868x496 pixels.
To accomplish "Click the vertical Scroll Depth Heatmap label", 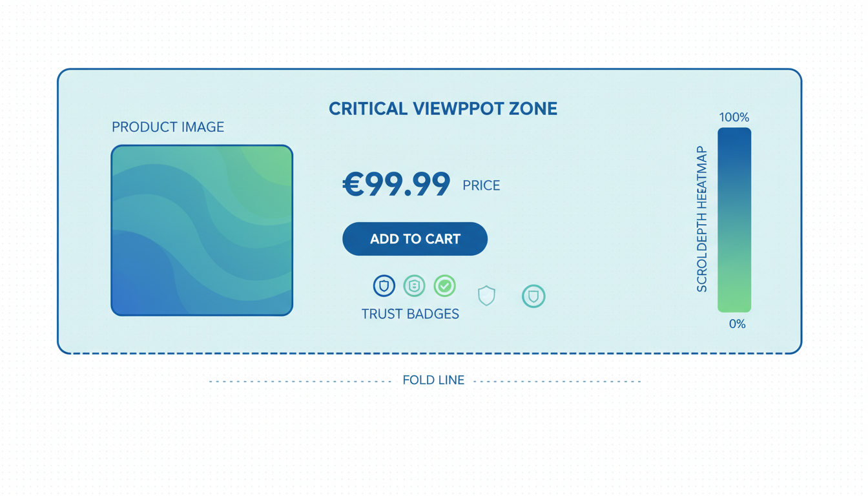I will pos(702,220).
